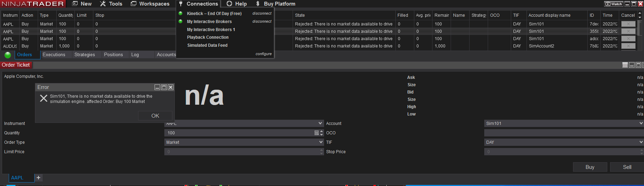Click the green connection status indicator
The image size is (644, 186).
click(x=8, y=55)
